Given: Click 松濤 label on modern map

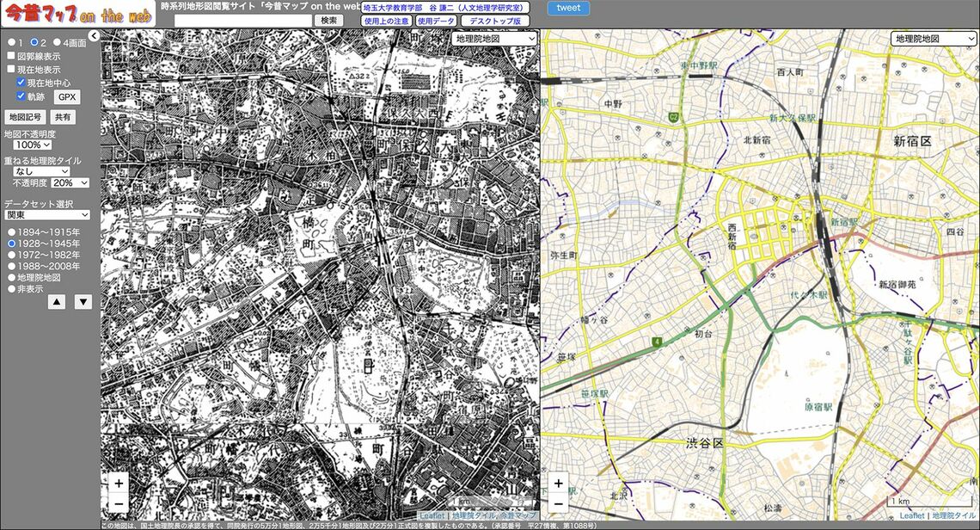Looking at the screenshot, I should [x=773, y=508].
